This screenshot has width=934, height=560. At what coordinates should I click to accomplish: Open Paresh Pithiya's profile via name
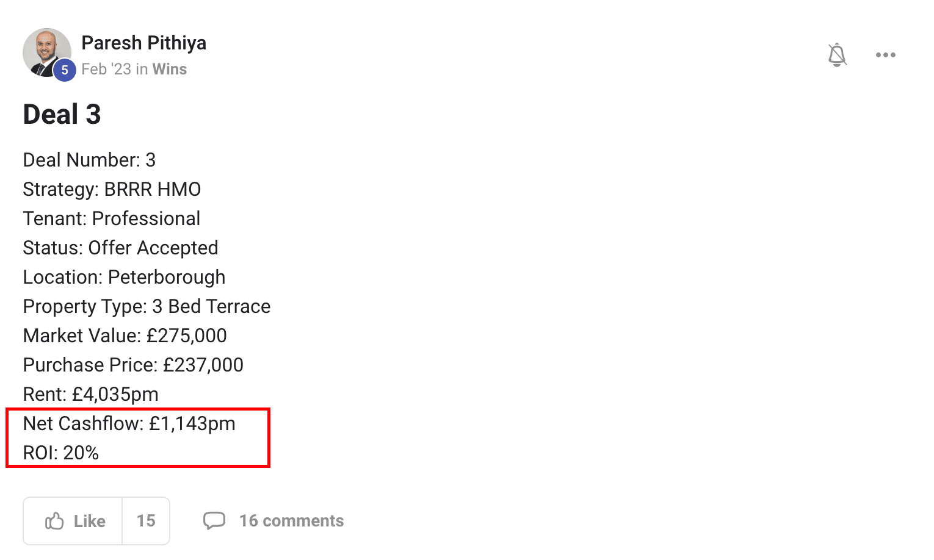(144, 43)
